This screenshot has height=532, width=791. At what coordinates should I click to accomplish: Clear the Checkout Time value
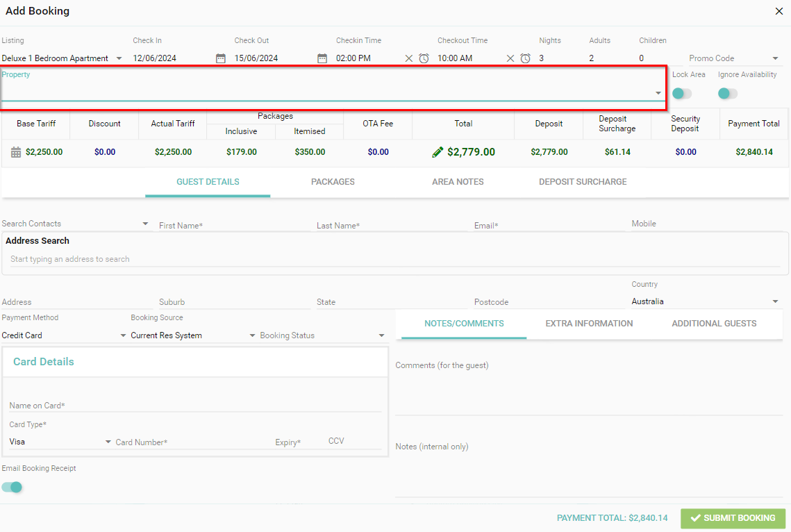[510, 58]
